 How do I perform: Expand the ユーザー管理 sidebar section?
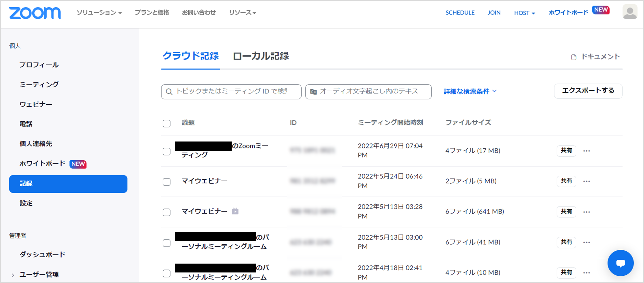(x=13, y=275)
